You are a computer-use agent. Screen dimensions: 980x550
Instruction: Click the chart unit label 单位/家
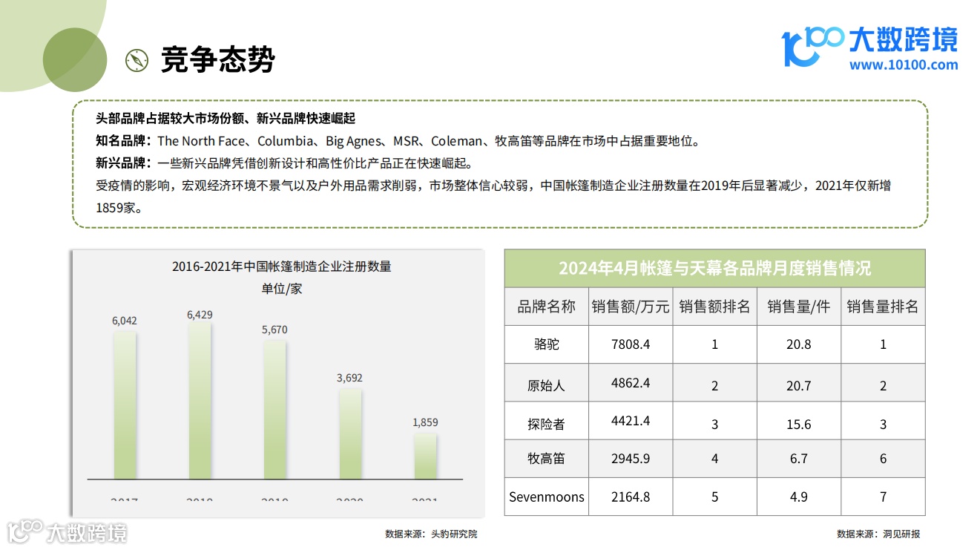pos(282,289)
